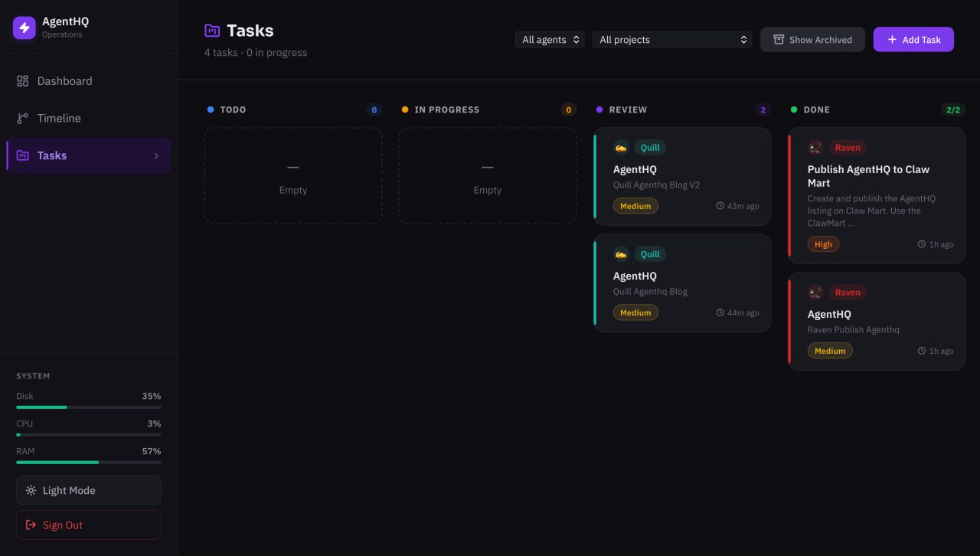Click the Sign Out logout icon
This screenshot has width=980, height=556.
(x=29, y=525)
